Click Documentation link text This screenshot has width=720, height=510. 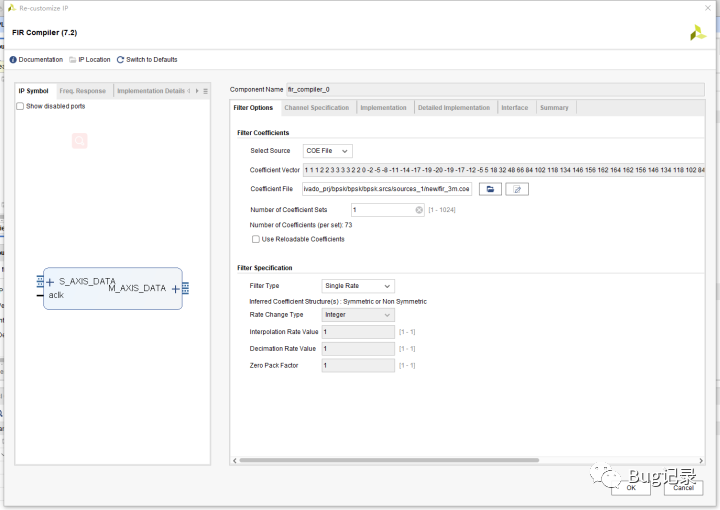(x=41, y=60)
